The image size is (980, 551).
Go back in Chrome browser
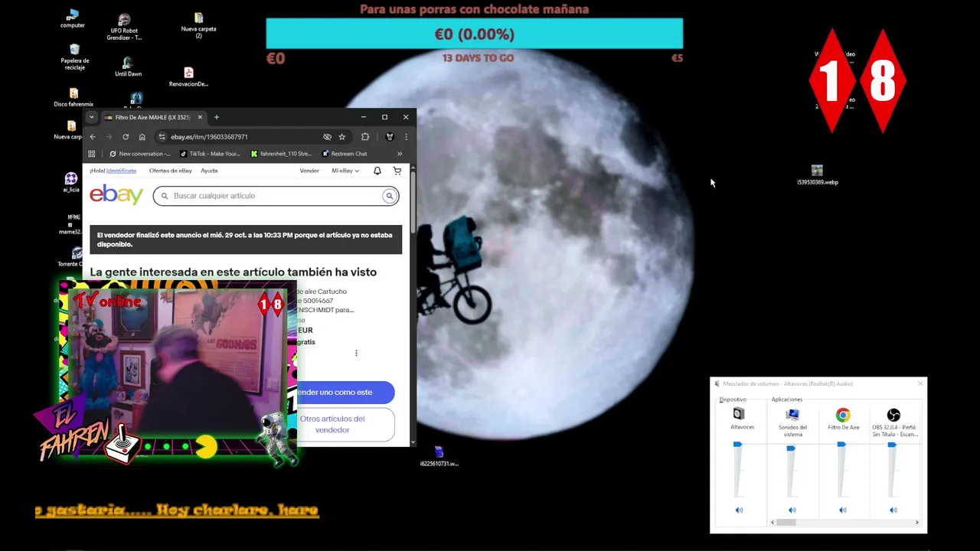[x=93, y=137]
